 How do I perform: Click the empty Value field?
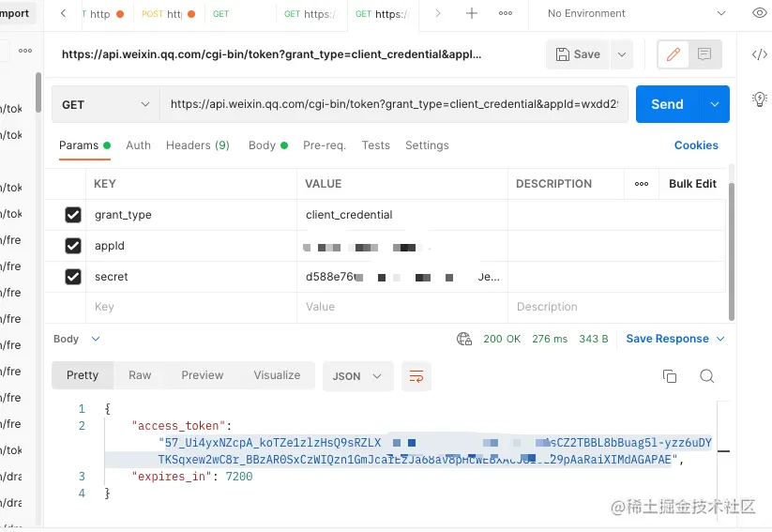click(402, 307)
